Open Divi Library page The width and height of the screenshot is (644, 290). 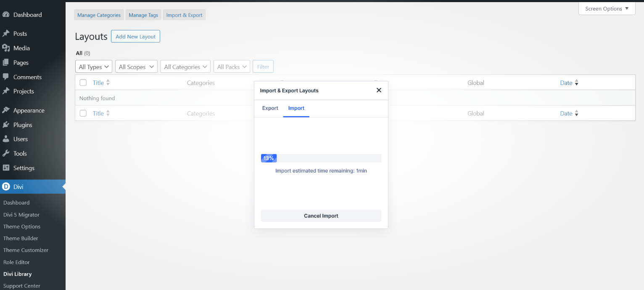[18, 274]
